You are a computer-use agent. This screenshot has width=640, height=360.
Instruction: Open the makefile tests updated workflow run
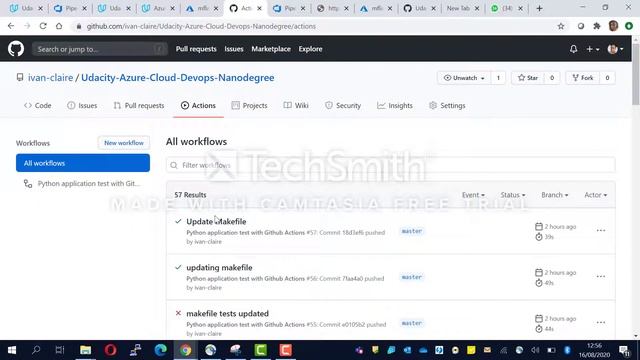click(x=227, y=313)
